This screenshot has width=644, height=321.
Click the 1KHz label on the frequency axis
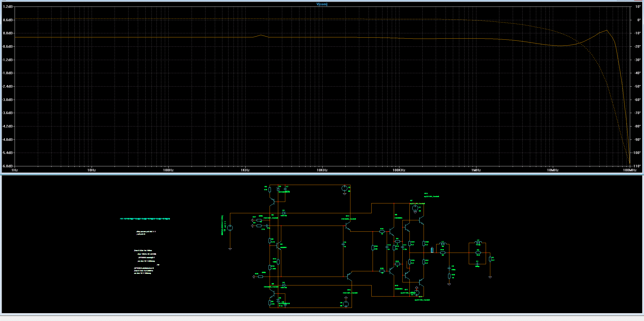point(245,170)
